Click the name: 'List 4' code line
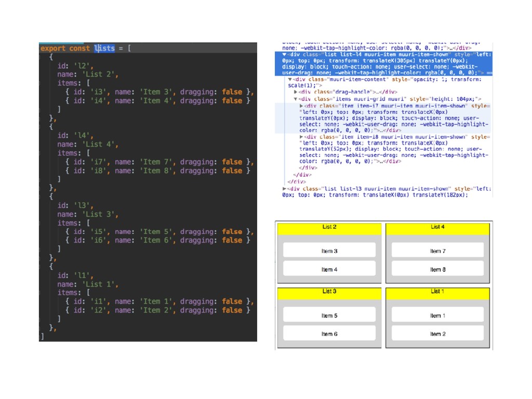The image size is (532, 399). point(87,144)
